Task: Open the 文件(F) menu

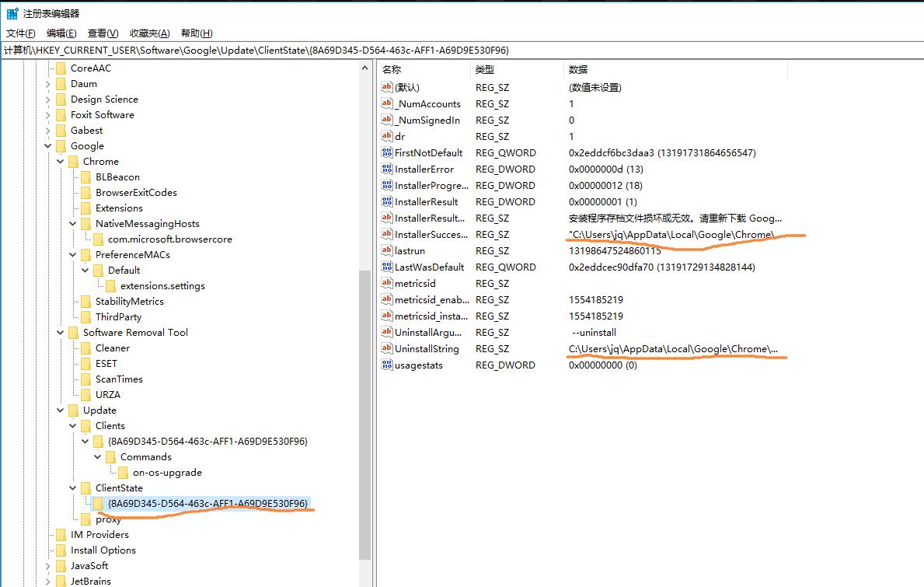Action: tap(21, 33)
